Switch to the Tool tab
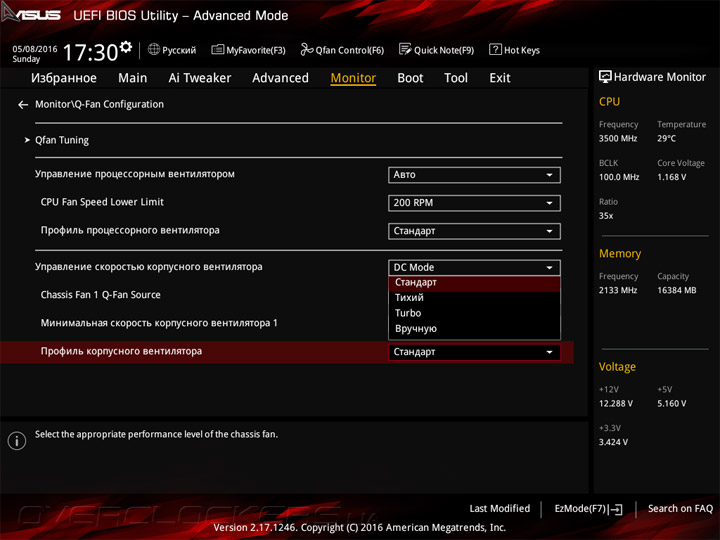Screen dimensions: 720x540 tap(456, 78)
